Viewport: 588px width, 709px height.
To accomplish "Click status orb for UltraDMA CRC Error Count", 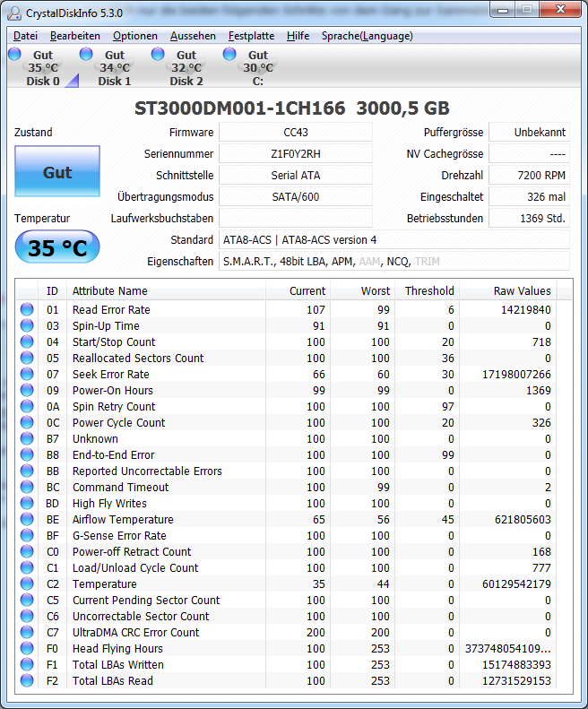I will [x=27, y=632].
